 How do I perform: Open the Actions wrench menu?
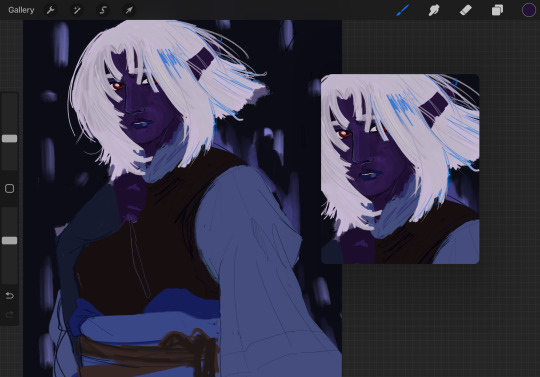[x=51, y=10]
